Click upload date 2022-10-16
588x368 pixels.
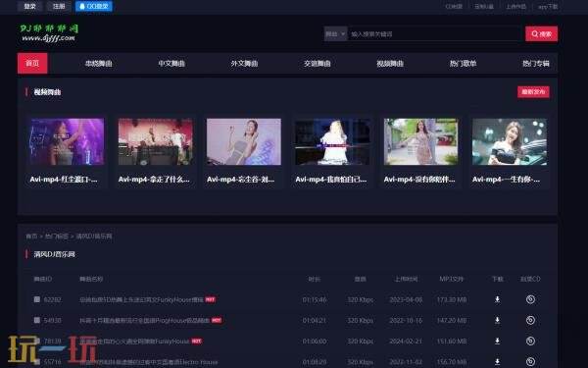[406, 320]
